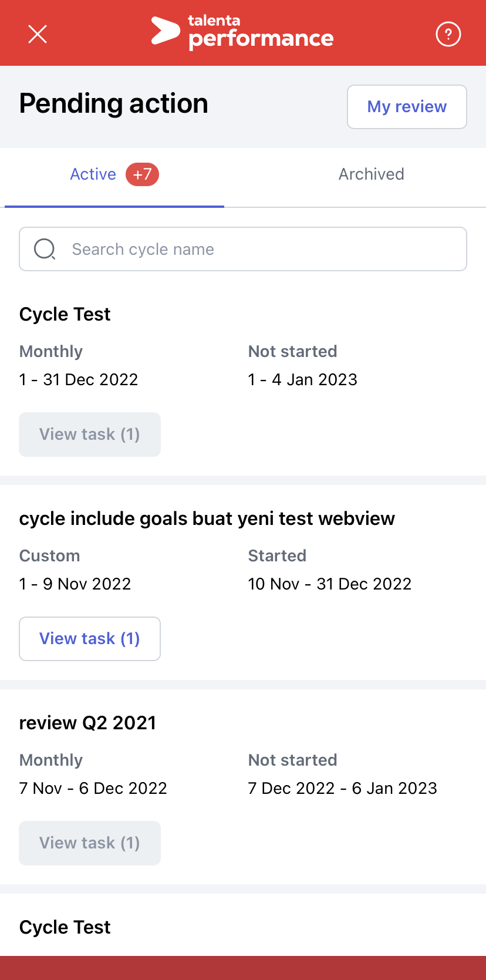Click the 1 - 31 Dec 2022 period
This screenshot has height=980, width=486.
tap(79, 379)
